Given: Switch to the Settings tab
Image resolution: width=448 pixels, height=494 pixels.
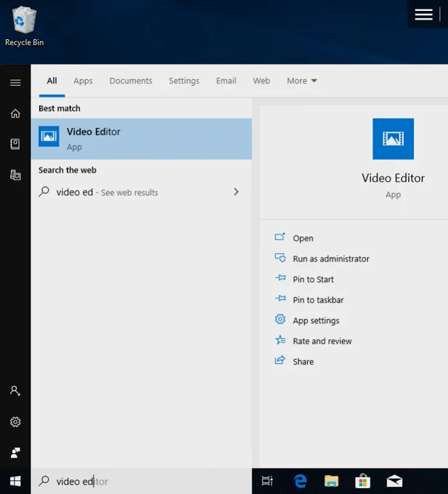Looking at the screenshot, I should (184, 81).
